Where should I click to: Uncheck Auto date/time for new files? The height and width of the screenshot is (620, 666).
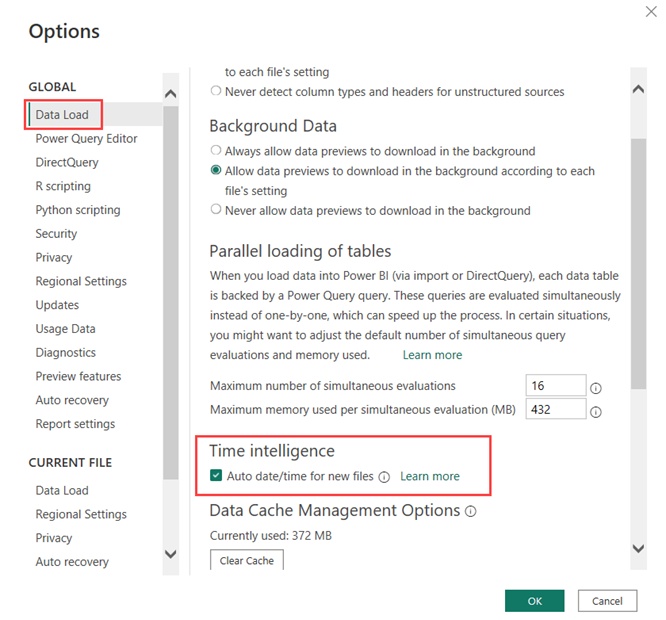216,475
